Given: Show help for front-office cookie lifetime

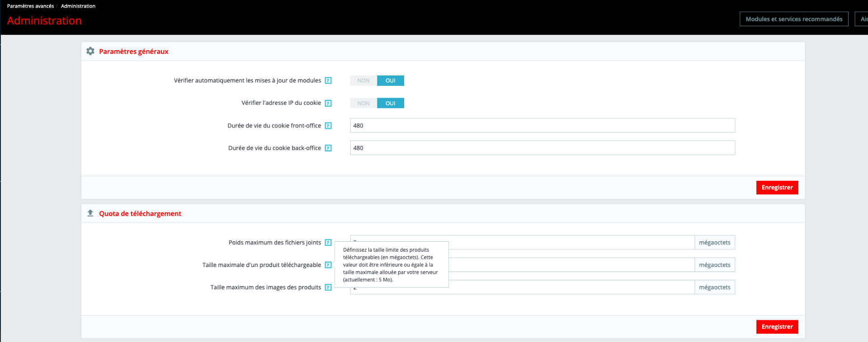Looking at the screenshot, I should click(x=328, y=126).
